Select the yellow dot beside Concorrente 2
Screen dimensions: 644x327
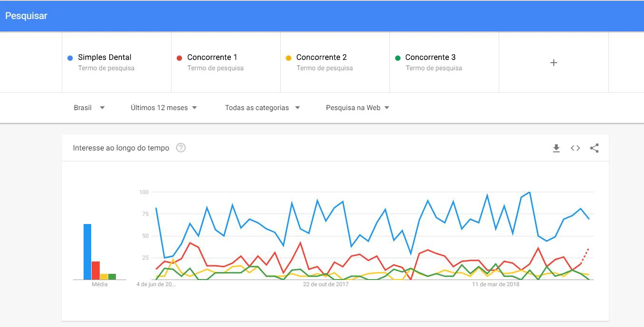point(288,58)
